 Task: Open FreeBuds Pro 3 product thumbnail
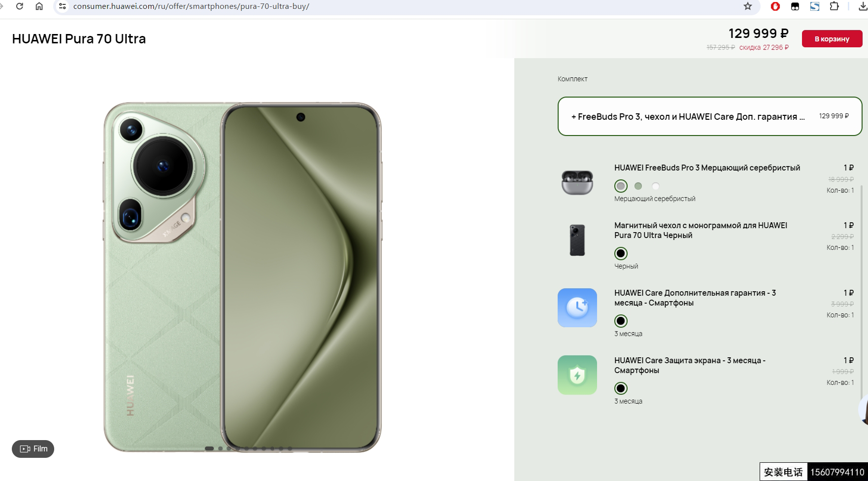coord(577,182)
